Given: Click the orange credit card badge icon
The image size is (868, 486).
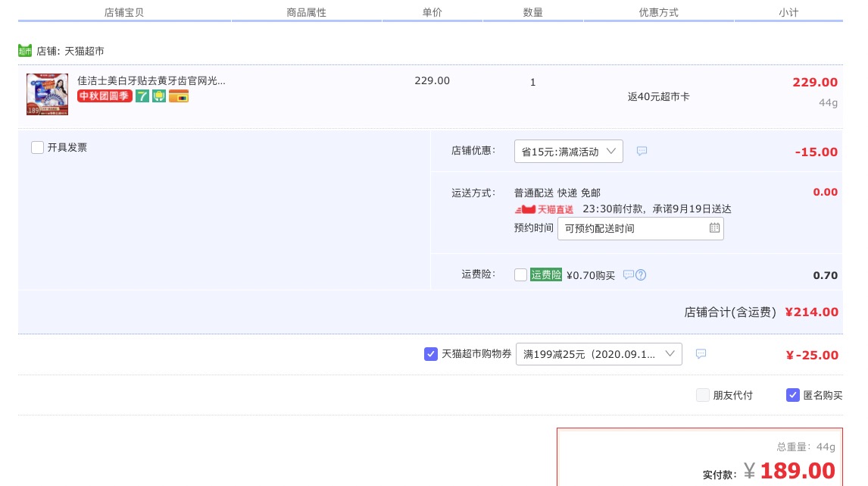Looking at the screenshot, I should [x=178, y=96].
